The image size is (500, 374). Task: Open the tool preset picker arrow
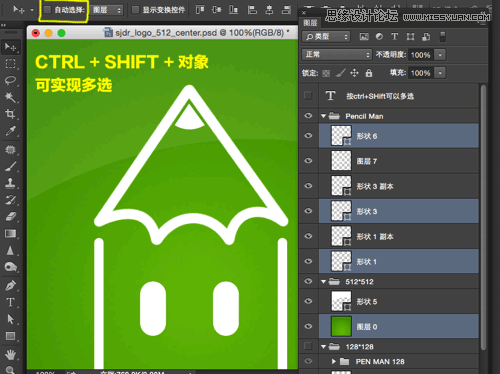tap(32, 10)
